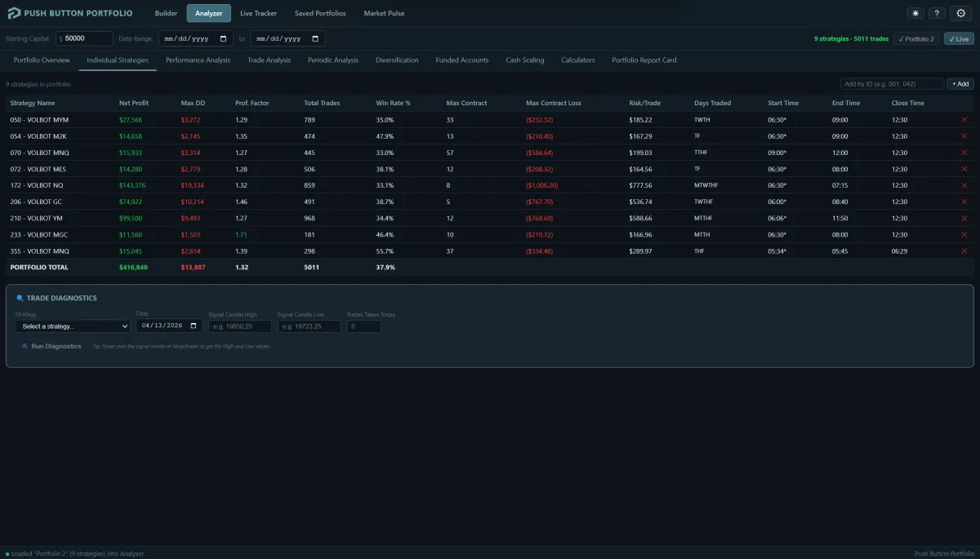
Task: Open Portfolio Report Card subtab
Action: pos(644,60)
